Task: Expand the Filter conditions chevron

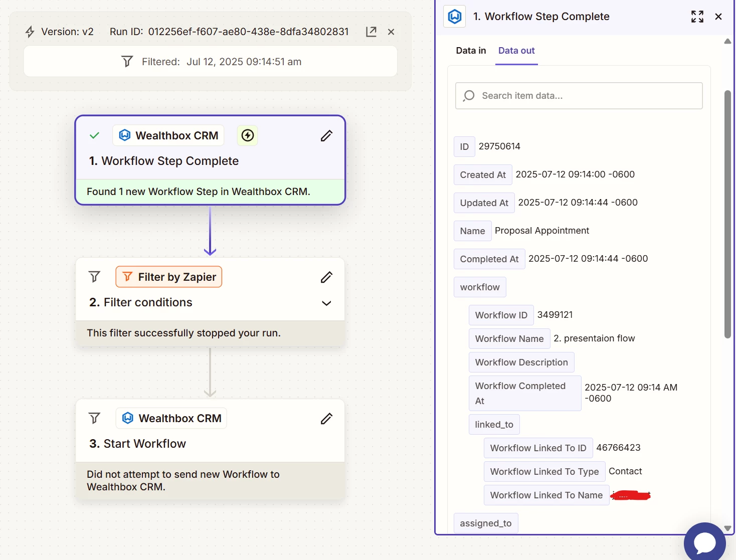Action: click(x=326, y=303)
